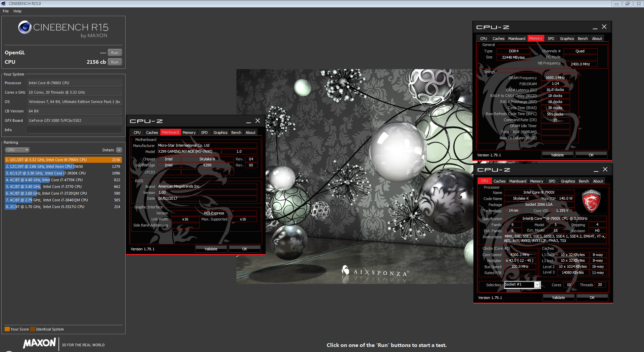Select ranking row Intel Core i9-7900X 2156

coord(63,160)
